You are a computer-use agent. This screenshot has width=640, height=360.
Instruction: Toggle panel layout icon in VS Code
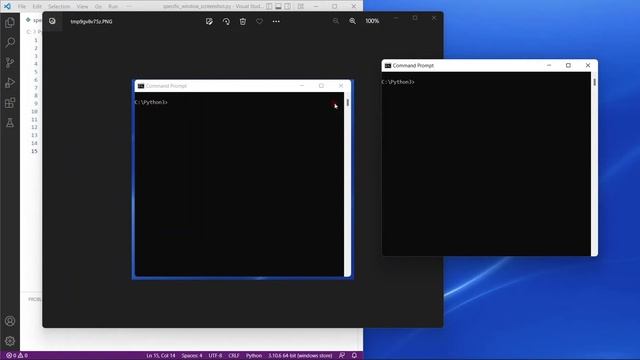(278, 7)
